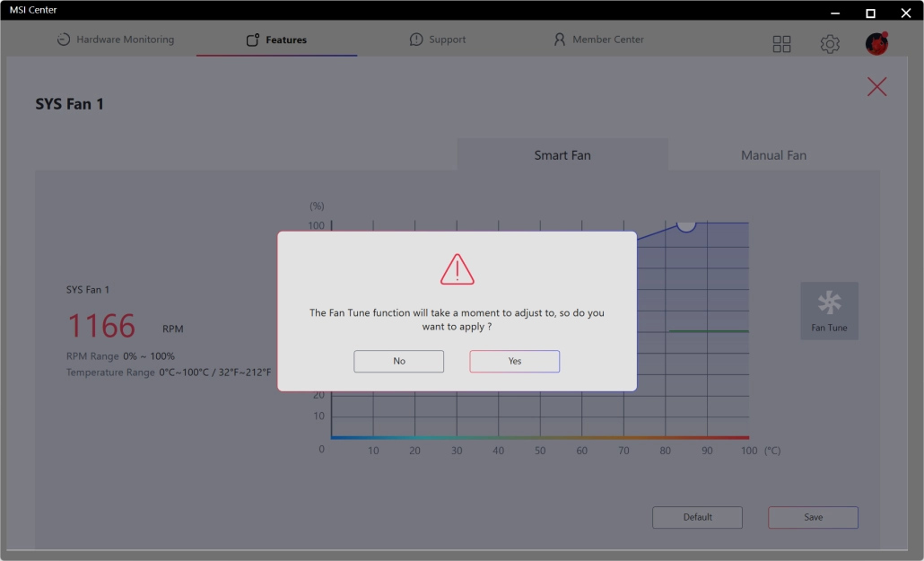The height and width of the screenshot is (561, 924).
Task: Click the warning triangle icon in dialog
Action: (x=458, y=269)
